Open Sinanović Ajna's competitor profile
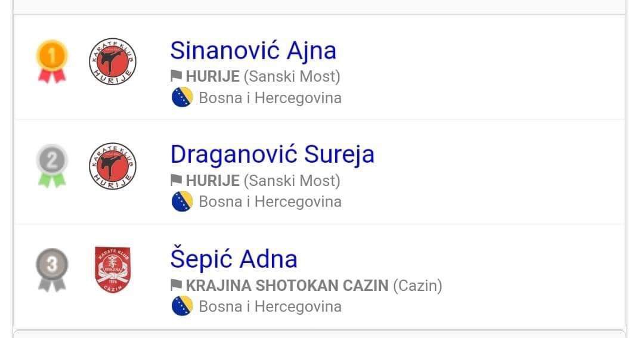 point(253,50)
